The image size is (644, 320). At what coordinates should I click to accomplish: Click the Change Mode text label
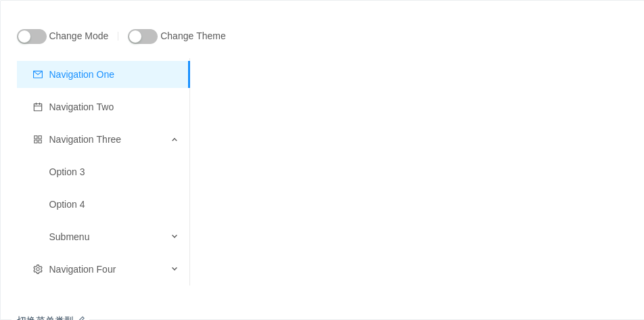[79, 36]
